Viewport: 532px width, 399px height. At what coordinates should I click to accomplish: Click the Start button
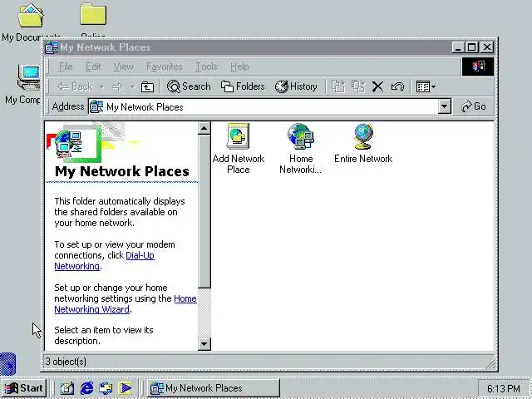point(24,388)
